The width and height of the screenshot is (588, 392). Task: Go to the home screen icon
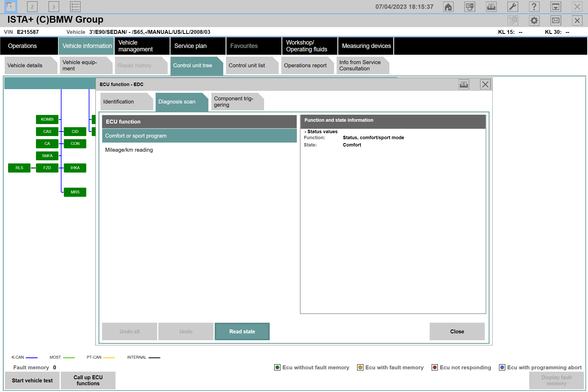click(448, 7)
